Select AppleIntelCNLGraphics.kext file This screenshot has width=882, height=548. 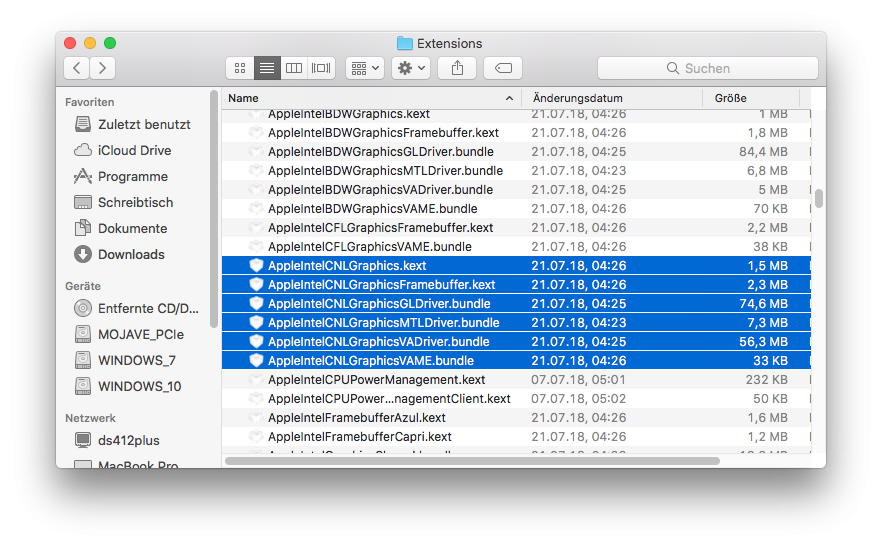pyautogui.click(x=516, y=266)
